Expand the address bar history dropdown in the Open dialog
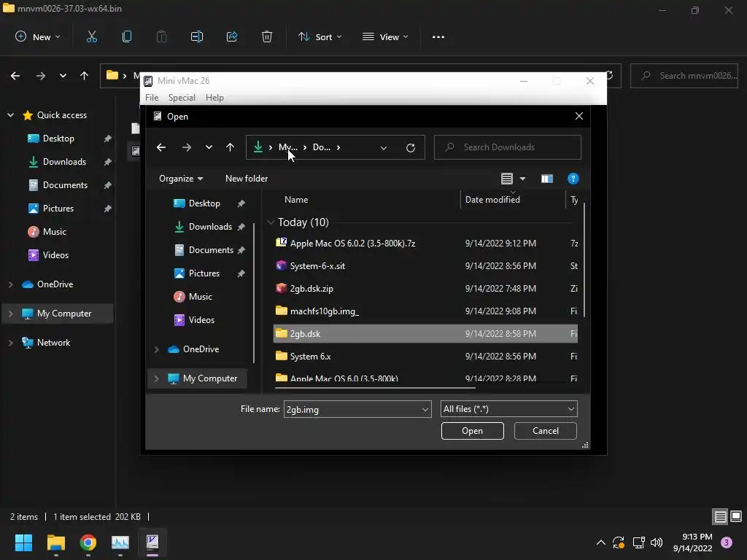This screenshot has height=560, width=747. pos(384,147)
